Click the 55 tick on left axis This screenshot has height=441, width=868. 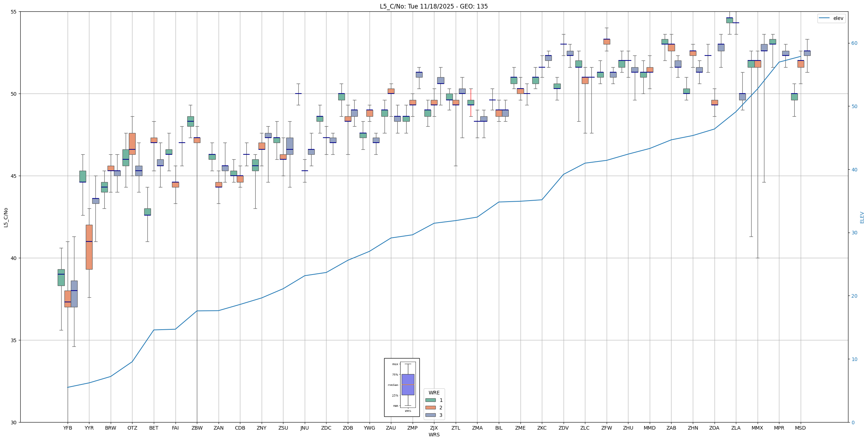tap(14, 12)
